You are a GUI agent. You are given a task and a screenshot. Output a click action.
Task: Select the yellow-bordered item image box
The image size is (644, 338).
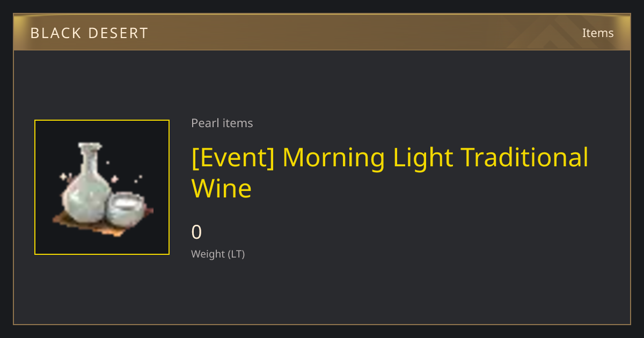(102, 187)
